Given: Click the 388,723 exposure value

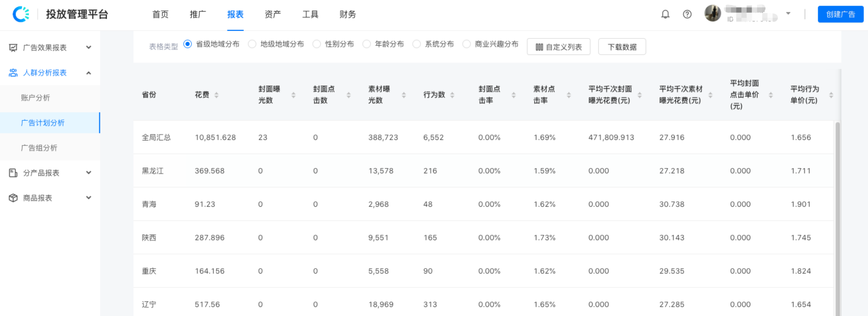Looking at the screenshot, I should [383, 137].
